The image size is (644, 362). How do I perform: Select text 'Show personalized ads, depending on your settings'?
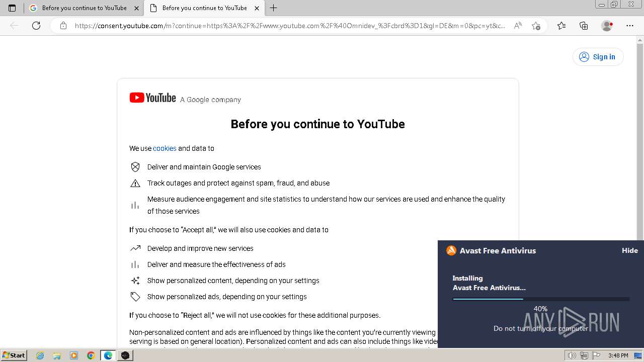227,297
